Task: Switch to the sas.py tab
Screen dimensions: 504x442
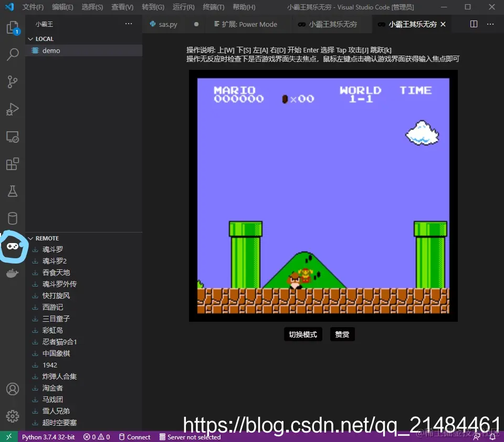Action: pos(168,24)
